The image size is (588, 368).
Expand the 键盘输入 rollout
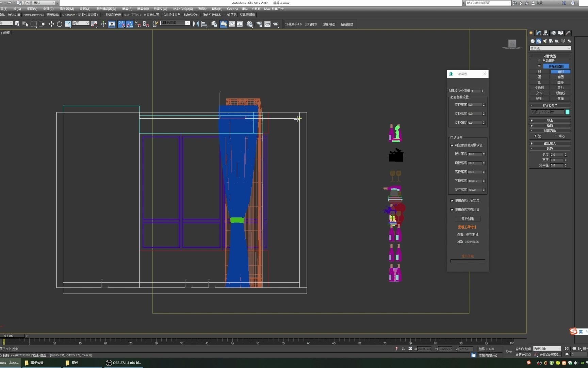550,143
